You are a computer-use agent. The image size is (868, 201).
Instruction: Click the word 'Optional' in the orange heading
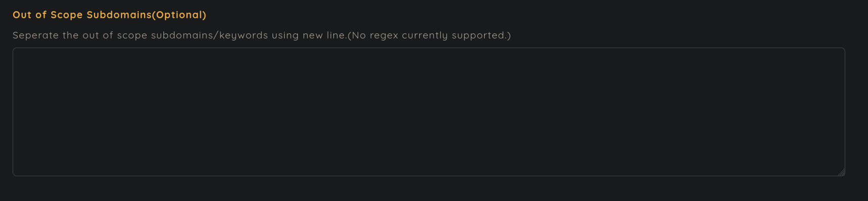[179, 15]
